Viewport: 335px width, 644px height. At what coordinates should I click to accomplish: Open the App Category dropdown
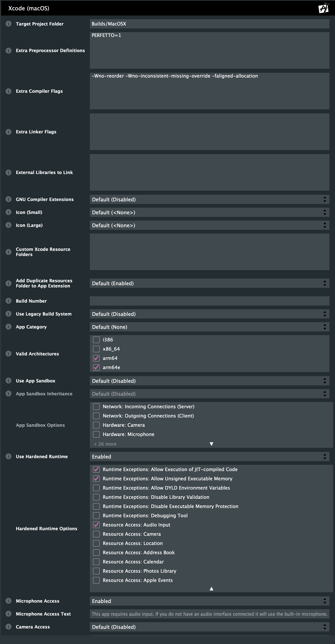209,327
